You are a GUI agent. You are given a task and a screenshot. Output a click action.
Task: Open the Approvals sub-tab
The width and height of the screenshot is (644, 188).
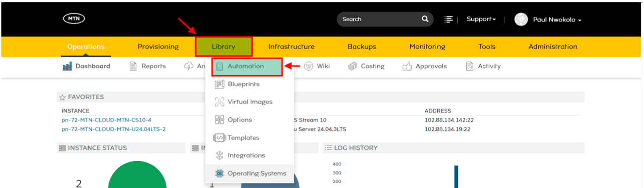point(425,66)
